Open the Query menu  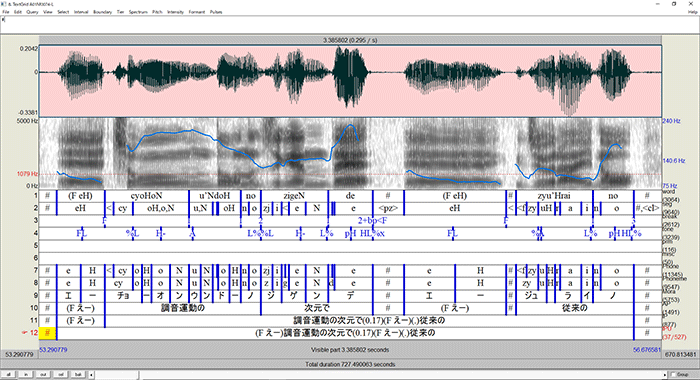[32, 12]
